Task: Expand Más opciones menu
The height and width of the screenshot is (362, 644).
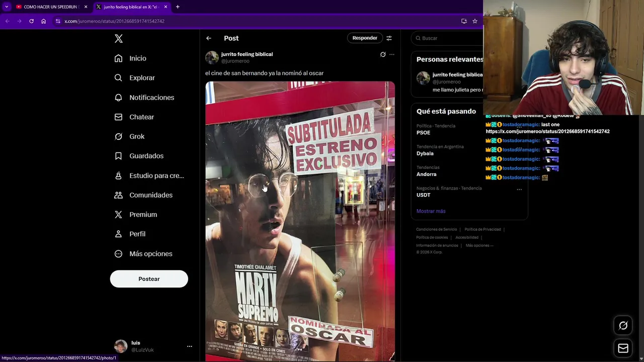Action: click(x=143, y=254)
